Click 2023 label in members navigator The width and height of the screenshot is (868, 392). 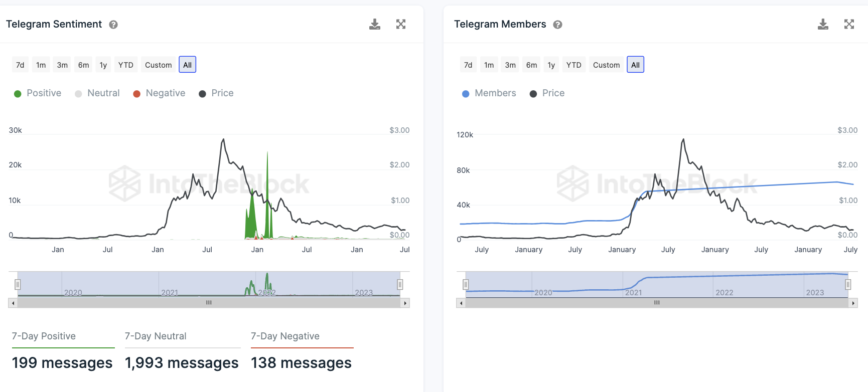815,293
